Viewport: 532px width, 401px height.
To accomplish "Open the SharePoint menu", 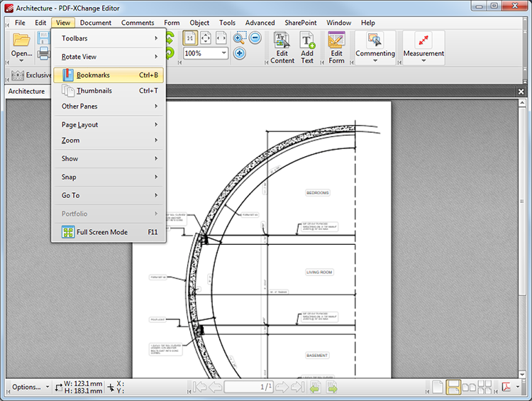I will (x=300, y=23).
